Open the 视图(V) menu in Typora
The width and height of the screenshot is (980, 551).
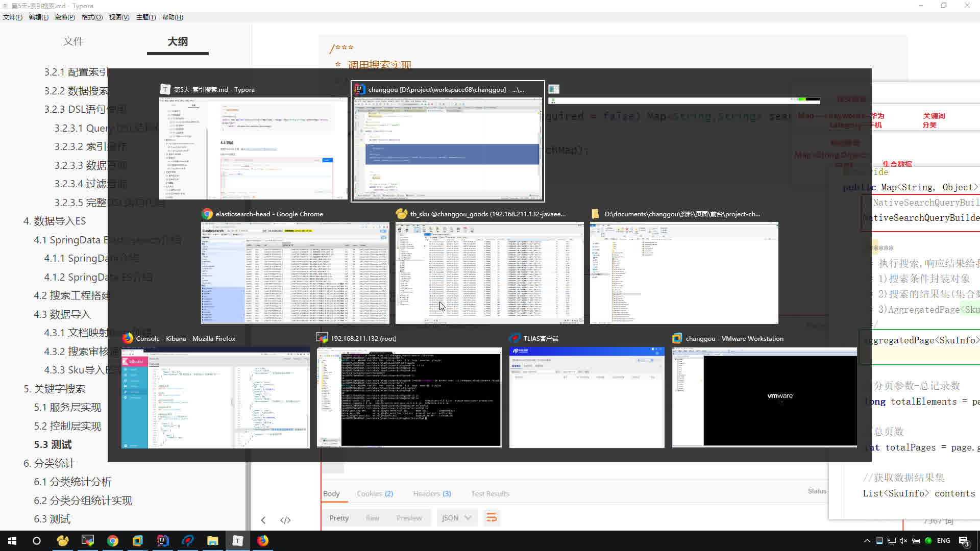(119, 17)
